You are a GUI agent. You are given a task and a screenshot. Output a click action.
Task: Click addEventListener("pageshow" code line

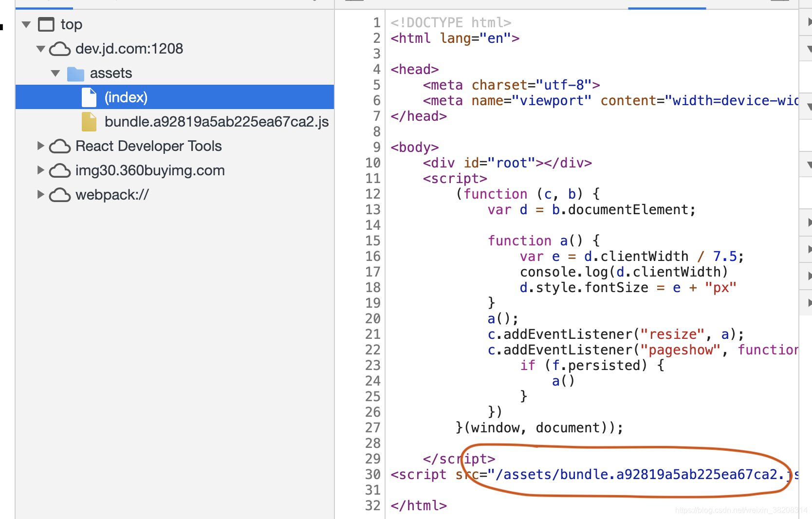point(643,350)
